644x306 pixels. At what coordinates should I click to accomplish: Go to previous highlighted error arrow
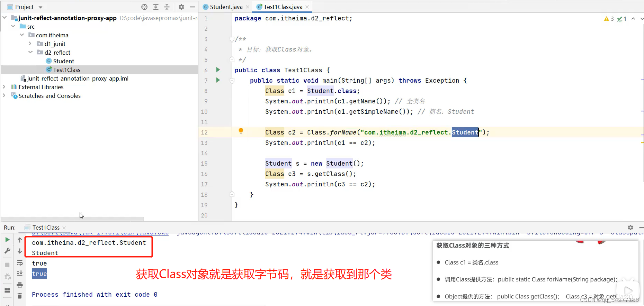[633, 19]
